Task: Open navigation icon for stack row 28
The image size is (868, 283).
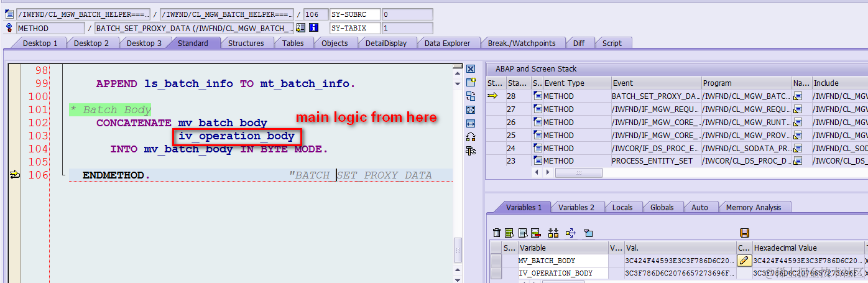Action: (797, 96)
